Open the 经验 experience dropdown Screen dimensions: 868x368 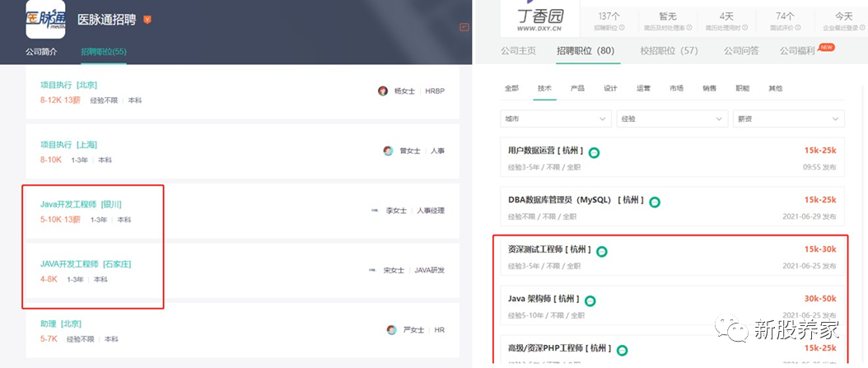[672, 119]
